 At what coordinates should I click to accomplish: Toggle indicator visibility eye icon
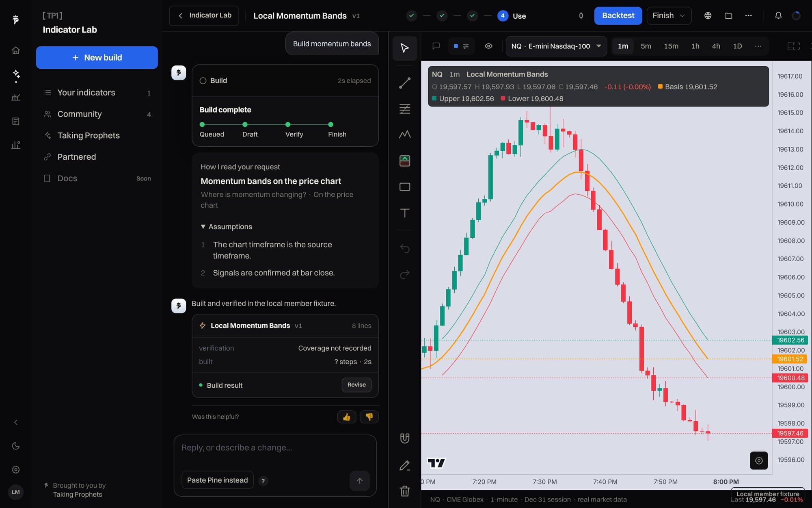[488, 46]
